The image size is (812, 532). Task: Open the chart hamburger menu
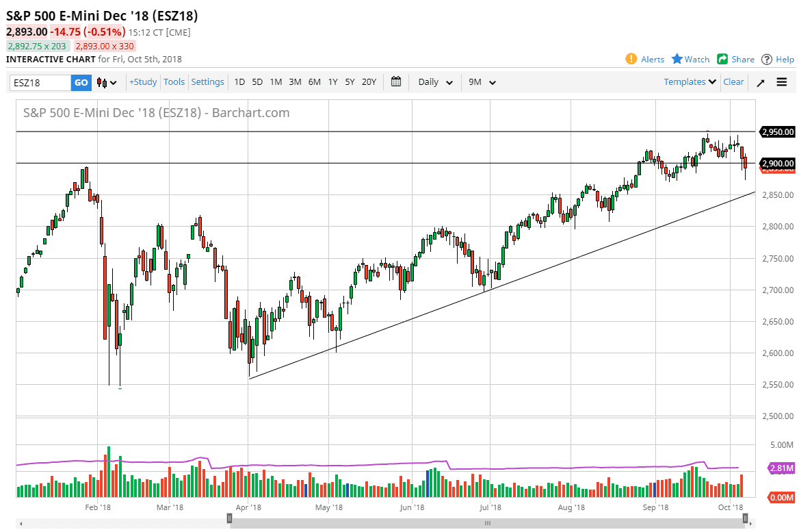[781, 81]
